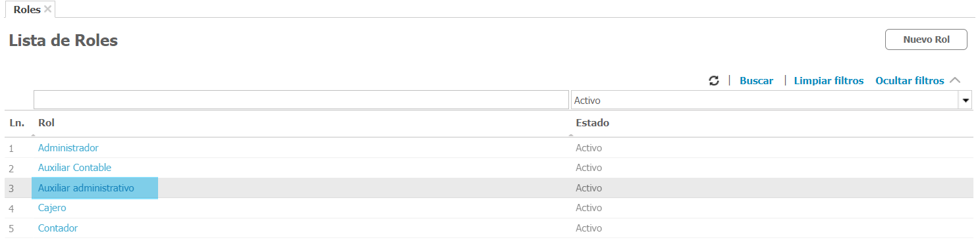Click the Ln. column header
Viewport: 980px width, 246px height.
pyautogui.click(x=16, y=123)
